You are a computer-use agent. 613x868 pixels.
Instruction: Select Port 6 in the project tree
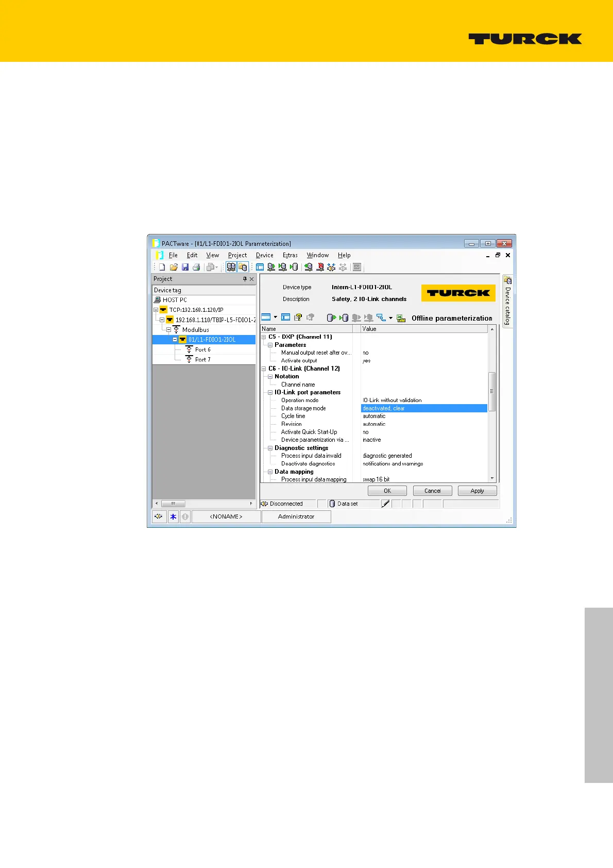202,349
